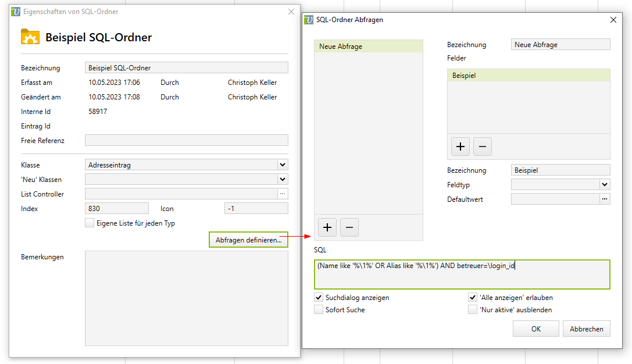Click the yellow SQL folder icon
The height and width of the screenshot is (364, 632).
[30, 37]
